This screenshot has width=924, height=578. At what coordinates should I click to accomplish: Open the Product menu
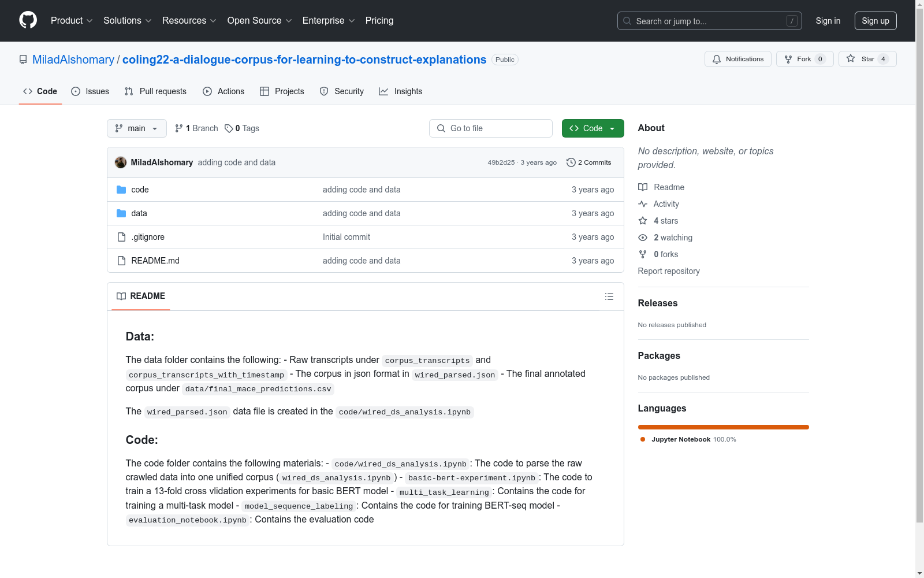pos(72,21)
